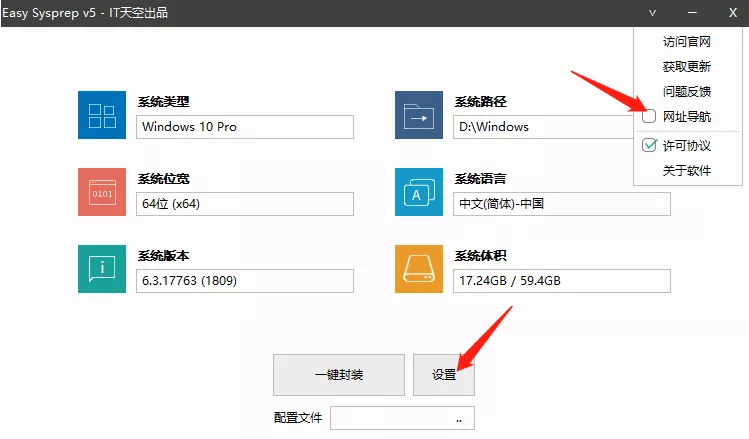Select the 64位 (x64) field
The image size is (749, 439).
[245, 204]
